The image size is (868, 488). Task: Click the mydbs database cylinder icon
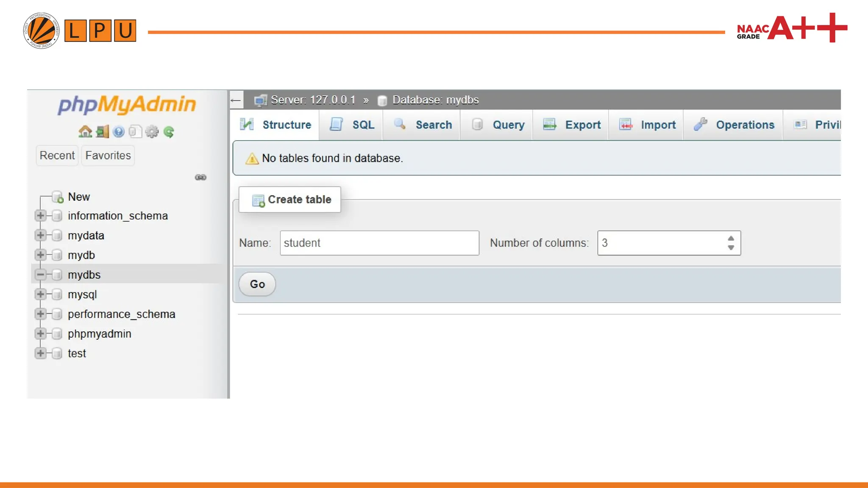click(57, 275)
